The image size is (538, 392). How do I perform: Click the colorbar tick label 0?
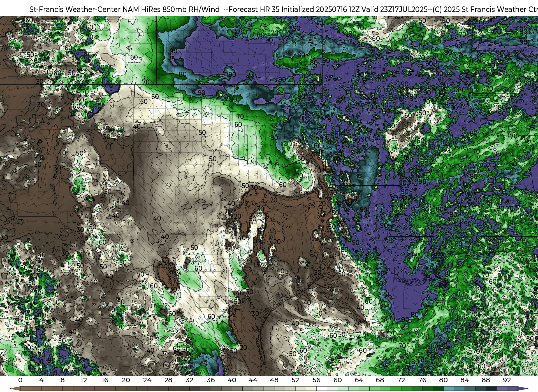coord(20,380)
